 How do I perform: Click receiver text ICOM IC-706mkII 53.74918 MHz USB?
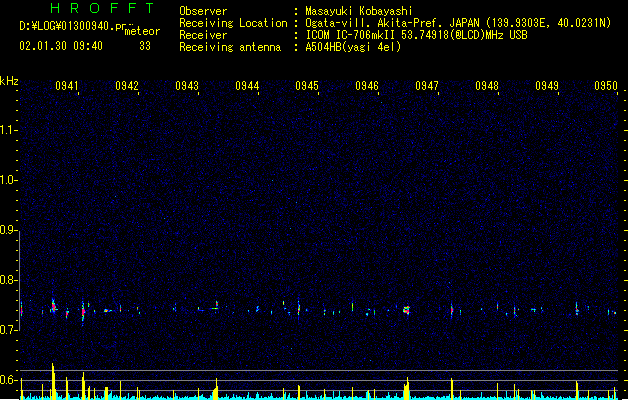[x=416, y=35]
